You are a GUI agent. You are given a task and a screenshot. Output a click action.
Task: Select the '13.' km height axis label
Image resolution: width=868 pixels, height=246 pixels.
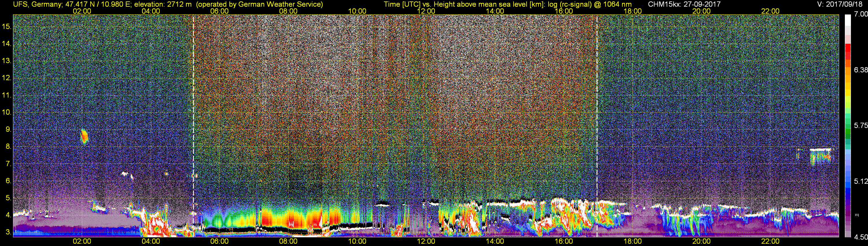[x=7, y=61]
